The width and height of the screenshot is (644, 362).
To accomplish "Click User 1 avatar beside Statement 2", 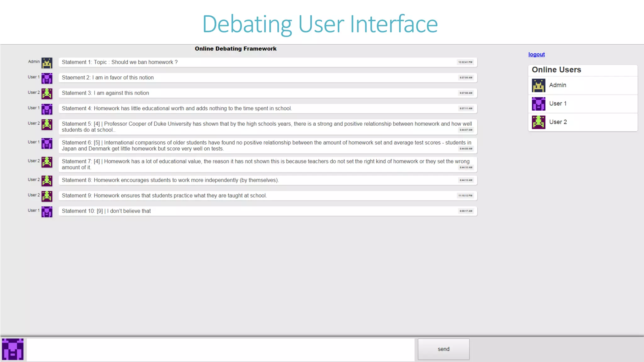I will coord(47,78).
